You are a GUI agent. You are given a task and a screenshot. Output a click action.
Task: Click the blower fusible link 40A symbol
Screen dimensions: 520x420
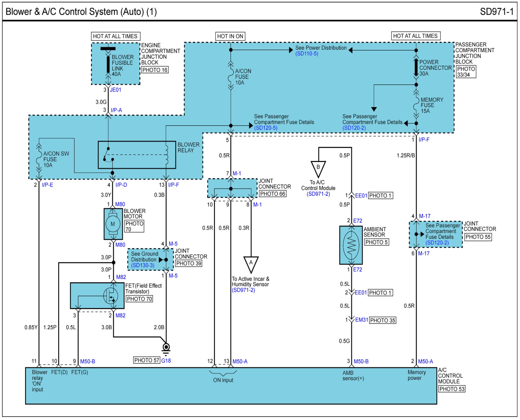(x=108, y=64)
